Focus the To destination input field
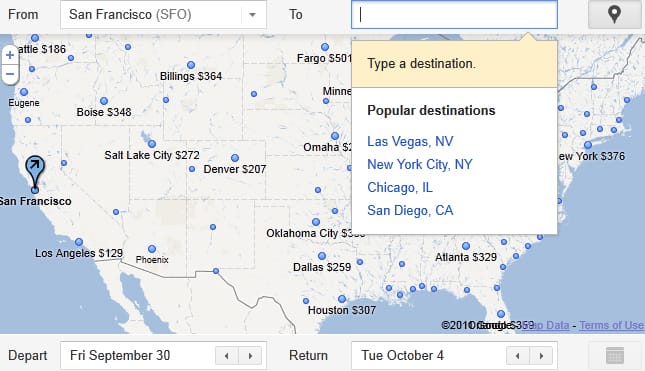The width and height of the screenshot is (645, 371). [x=454, y=15]
